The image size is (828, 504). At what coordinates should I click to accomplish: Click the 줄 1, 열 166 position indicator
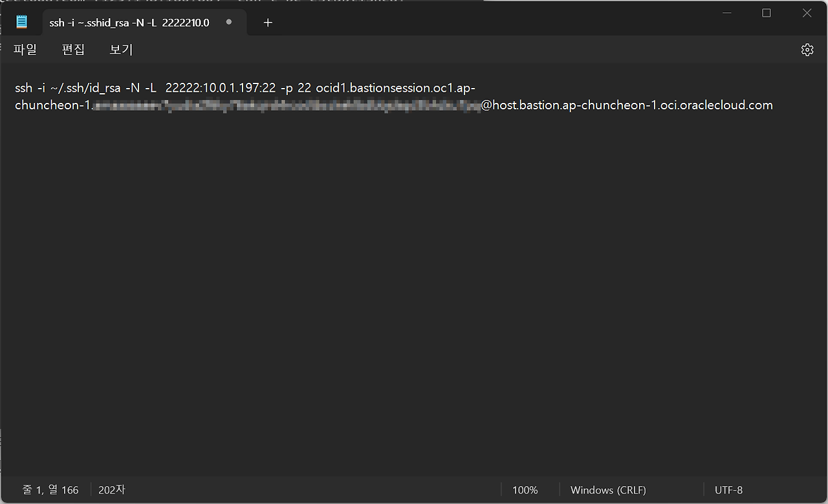coord(50,490)
